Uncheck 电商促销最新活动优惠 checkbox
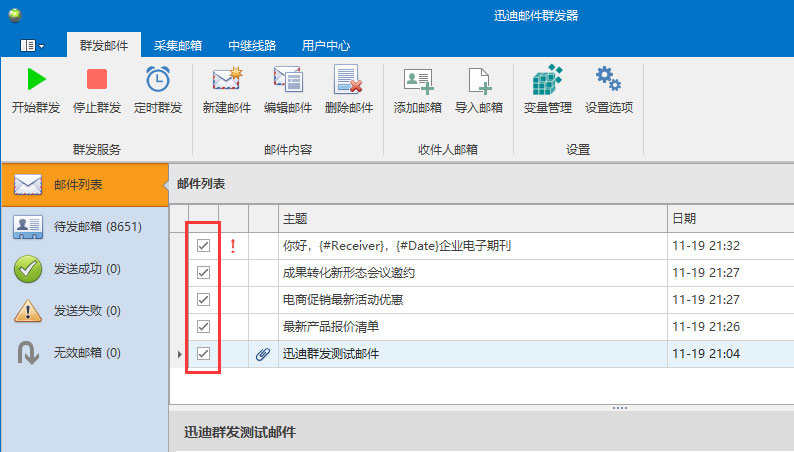The height and width of the screenshot is (452, 794). 204,300
